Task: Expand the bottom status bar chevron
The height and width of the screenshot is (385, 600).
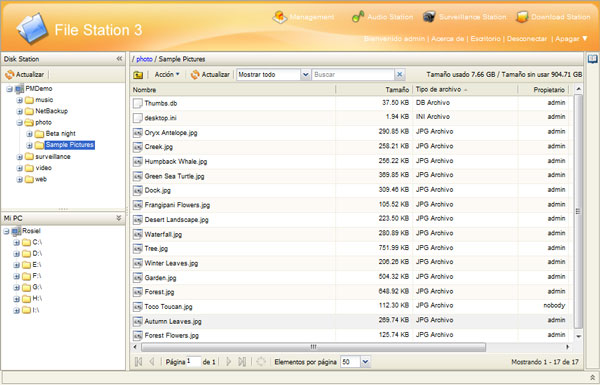Action: pos(592,377)
